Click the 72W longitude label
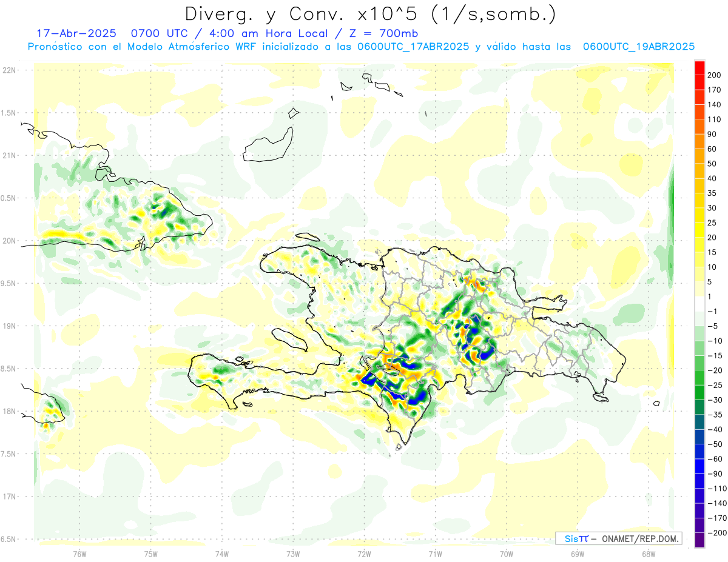 [x=364, y=554]
